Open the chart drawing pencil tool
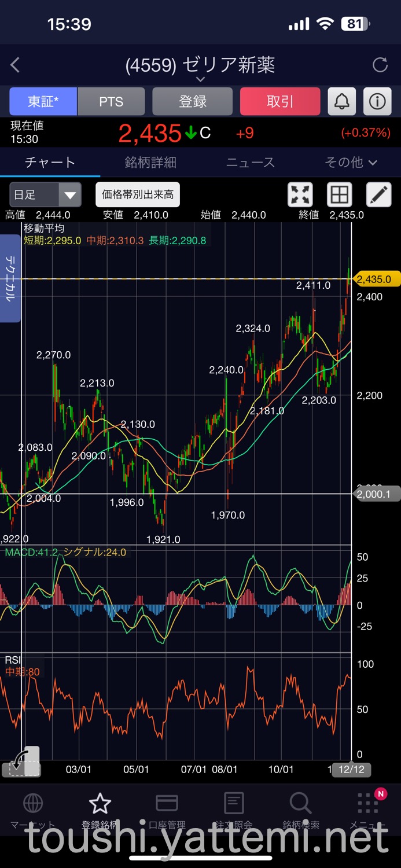The width and height of the screenshot is (401, 868). [x=379, y=194]
